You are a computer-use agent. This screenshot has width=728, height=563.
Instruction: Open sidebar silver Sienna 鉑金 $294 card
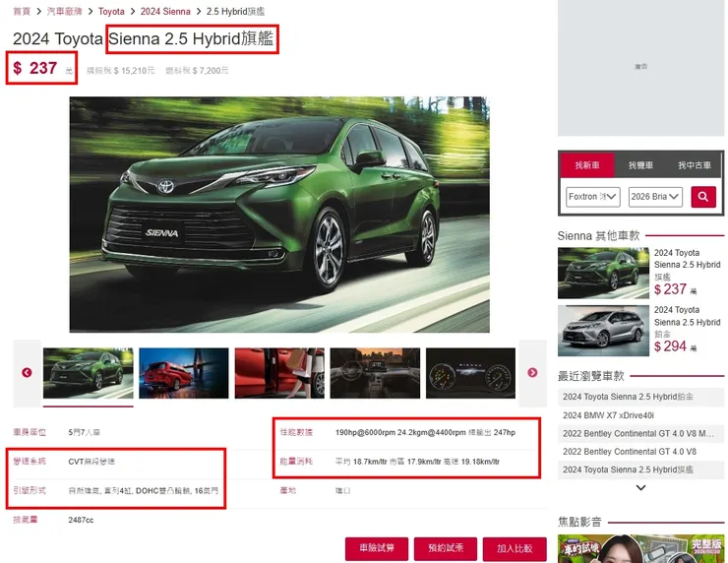click(640, 331)
